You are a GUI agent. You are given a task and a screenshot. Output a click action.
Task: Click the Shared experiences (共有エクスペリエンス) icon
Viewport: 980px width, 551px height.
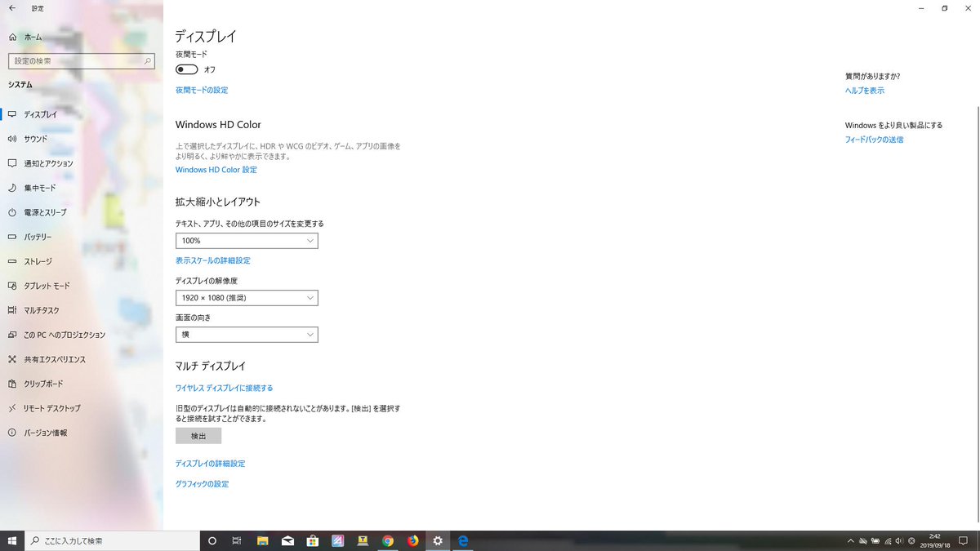click(x=12, y=359)
